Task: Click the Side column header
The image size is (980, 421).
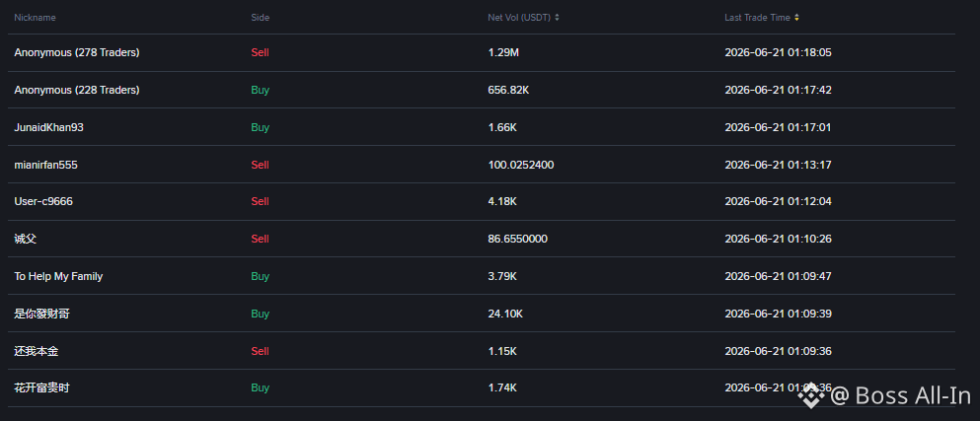Action: pos(260,18)
